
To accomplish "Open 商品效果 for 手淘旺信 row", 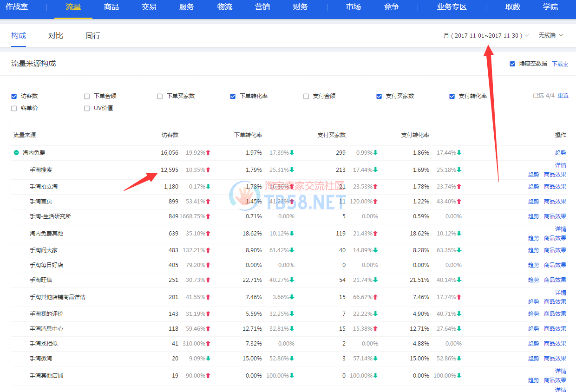I will [x=555, y=280].
